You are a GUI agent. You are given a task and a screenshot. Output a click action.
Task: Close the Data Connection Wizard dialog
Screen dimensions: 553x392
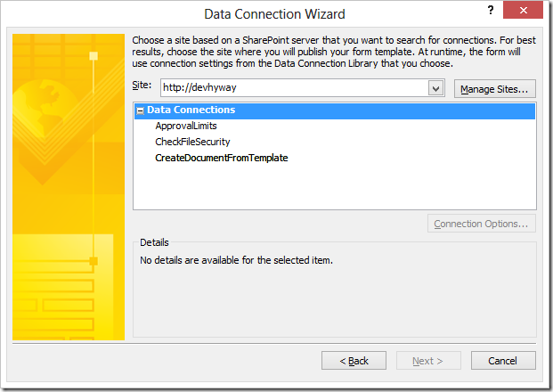(531, 11)
